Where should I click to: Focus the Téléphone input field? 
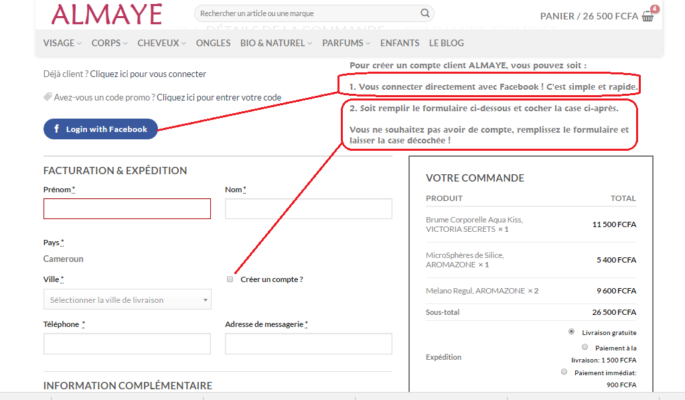pos(127,344)
